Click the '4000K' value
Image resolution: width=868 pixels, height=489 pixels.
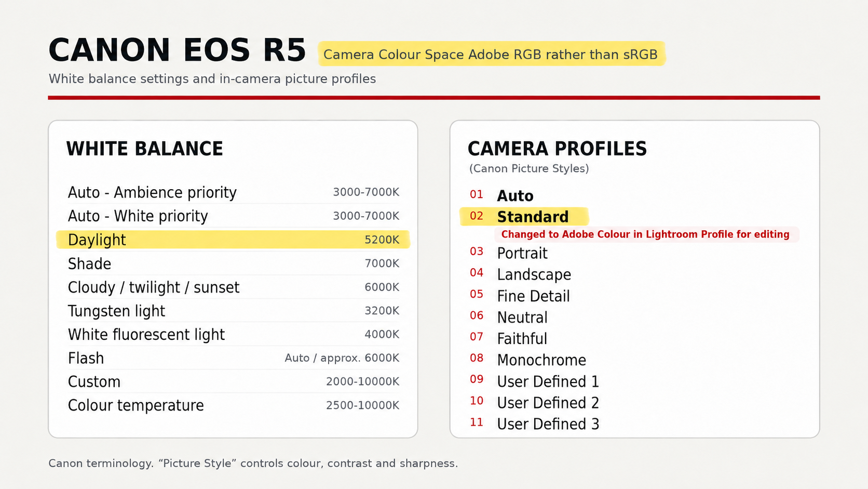(382, 334)
